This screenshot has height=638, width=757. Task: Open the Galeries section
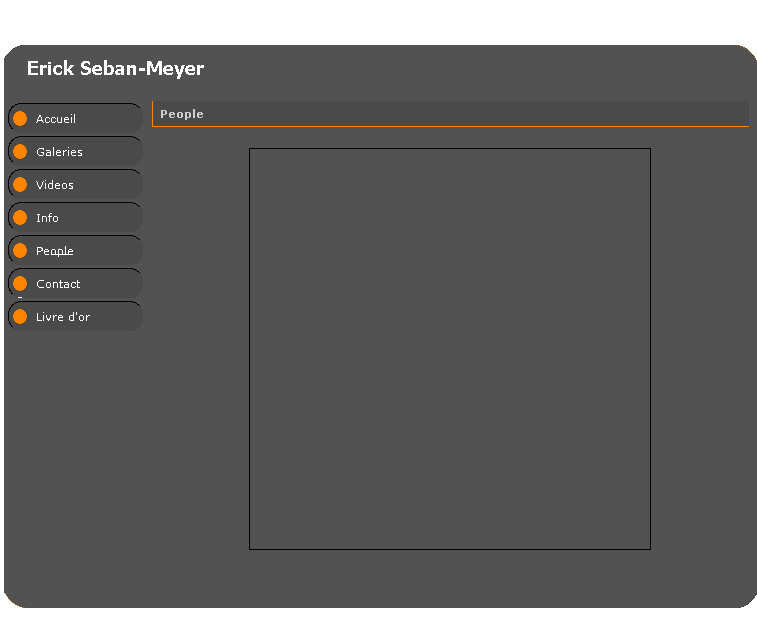(x=59, y=152)
